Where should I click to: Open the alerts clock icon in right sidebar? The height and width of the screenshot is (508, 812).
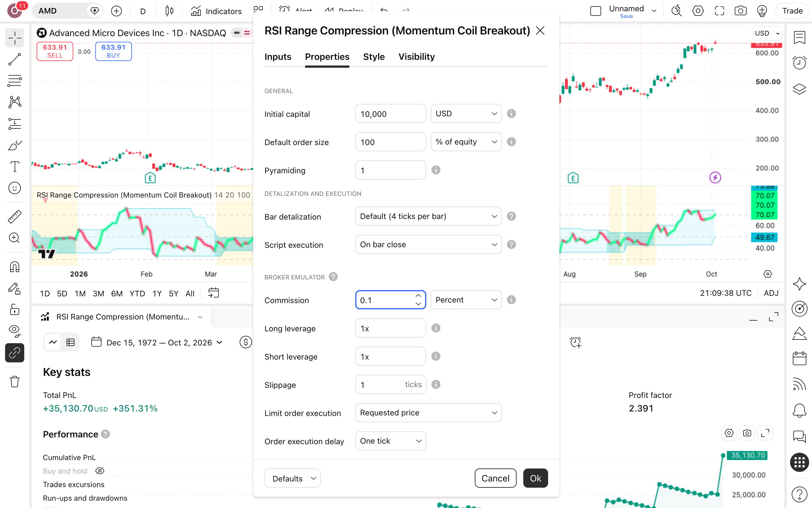click(800, 62)
